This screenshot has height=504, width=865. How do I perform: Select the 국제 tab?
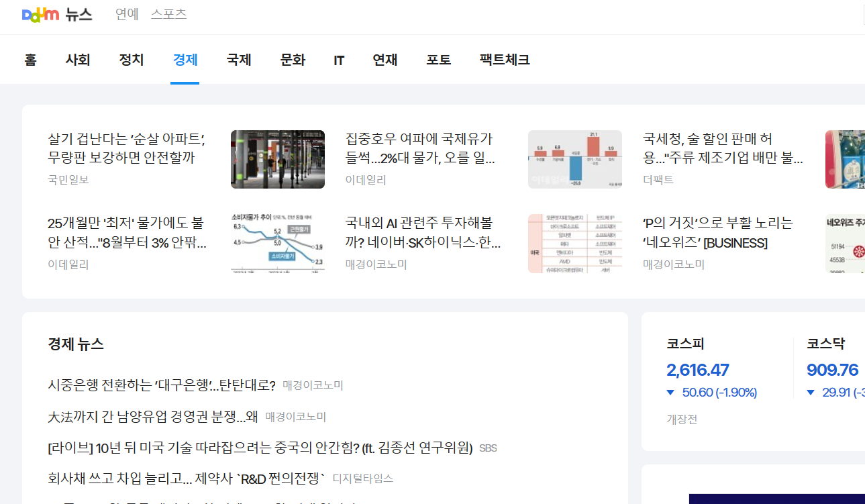(239, 60)
